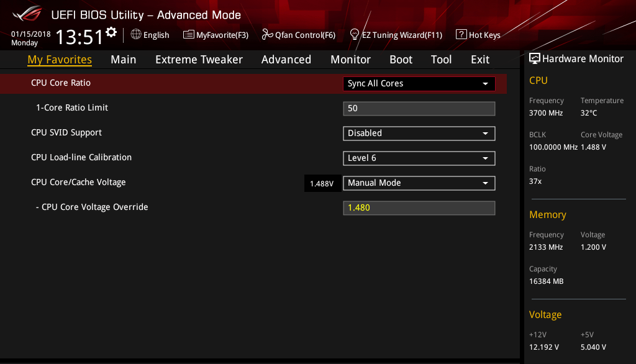The image size is (636, 364).
Task: Change CPU Core/Cache Voltage mode dropdown
Action: click(x=419, y=183)
